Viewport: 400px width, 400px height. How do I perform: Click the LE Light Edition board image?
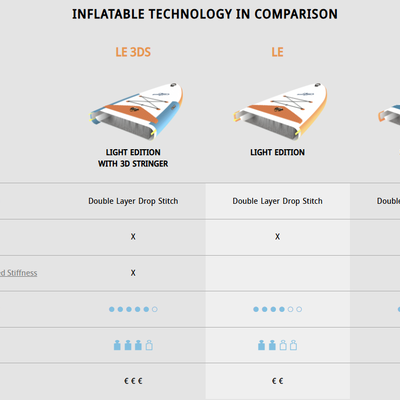click(280, 112)
